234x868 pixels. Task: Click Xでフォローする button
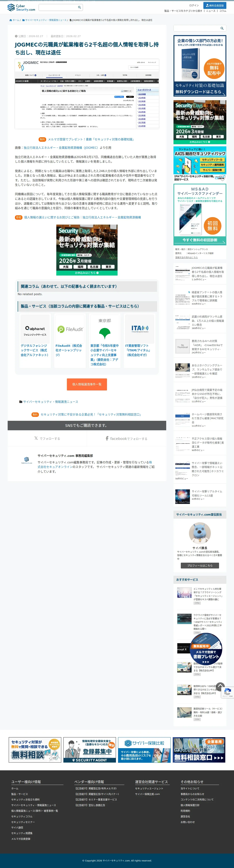47,438
